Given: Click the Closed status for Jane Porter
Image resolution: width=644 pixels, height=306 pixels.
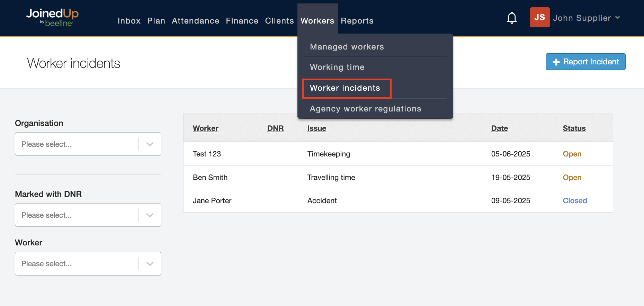Looking at the screenshot, I should pyautogui.click(x=575, y=201).
